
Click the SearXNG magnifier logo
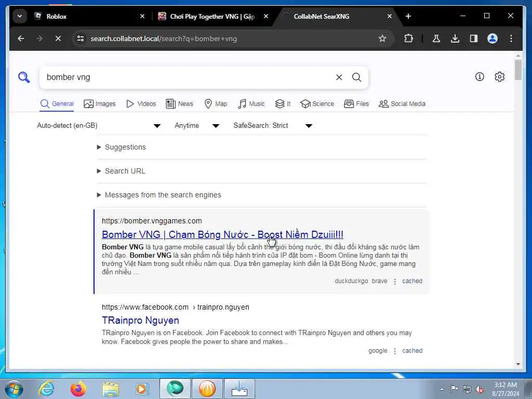[24, 77]
